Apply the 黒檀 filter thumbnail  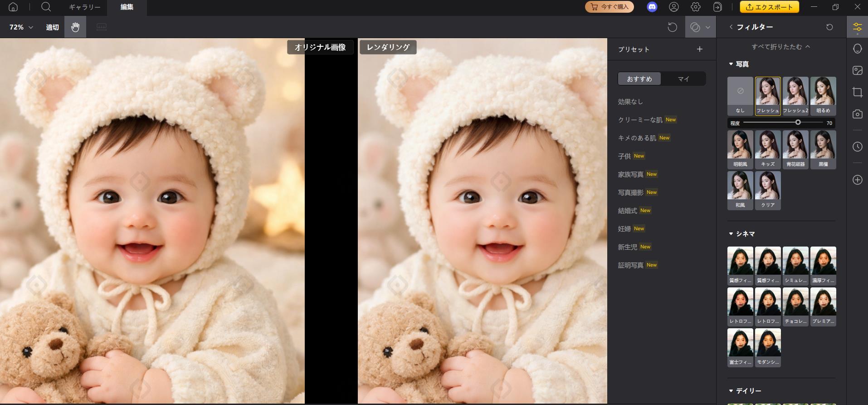click(x=823, y=150)
